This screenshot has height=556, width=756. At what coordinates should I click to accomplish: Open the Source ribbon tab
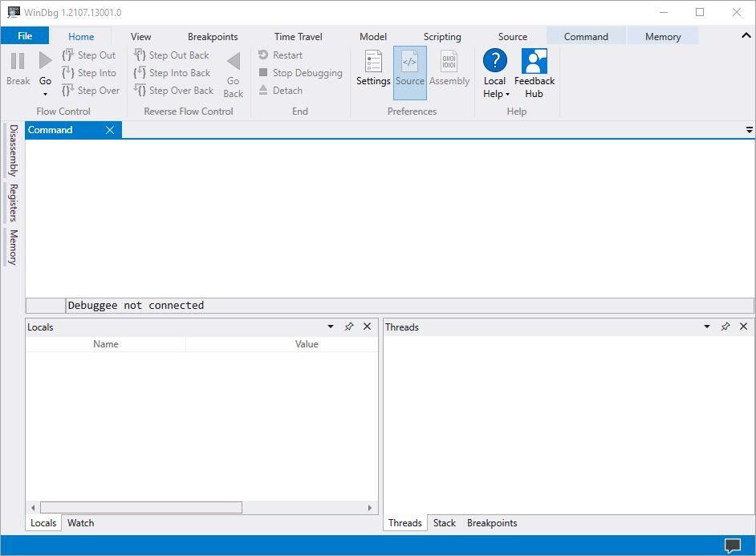[x=513, y=37]
